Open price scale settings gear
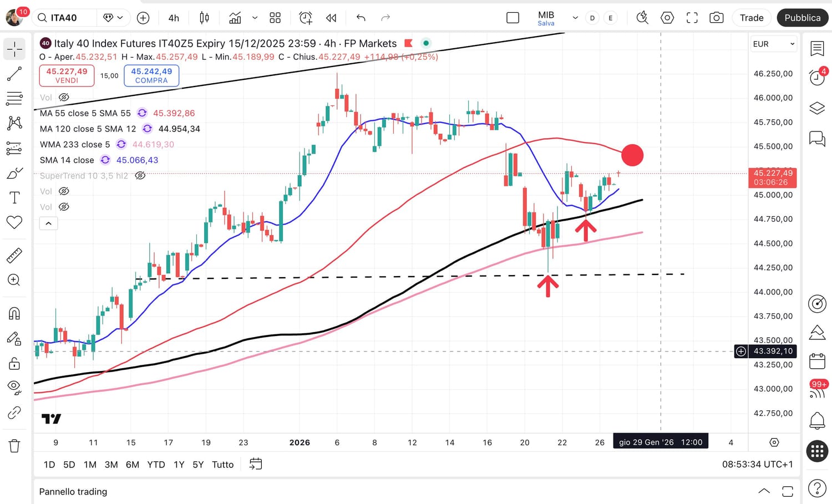 pos(774,442)
